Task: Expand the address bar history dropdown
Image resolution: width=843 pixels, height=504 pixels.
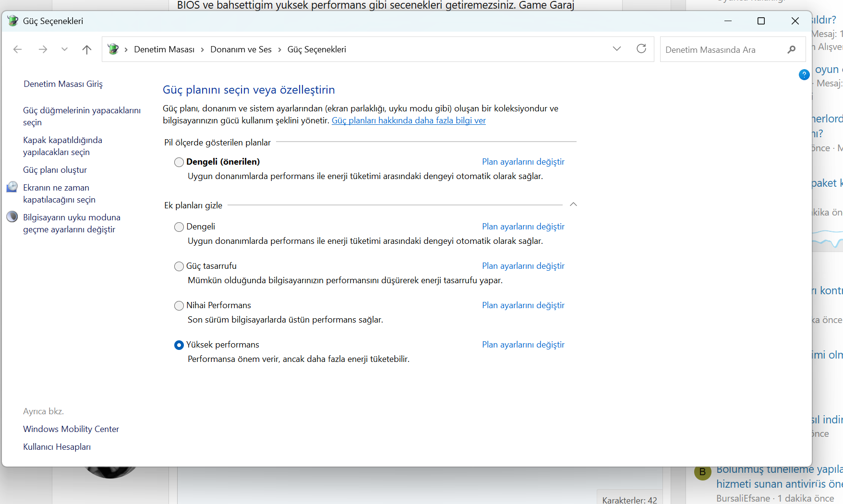Action: point(617,49)
